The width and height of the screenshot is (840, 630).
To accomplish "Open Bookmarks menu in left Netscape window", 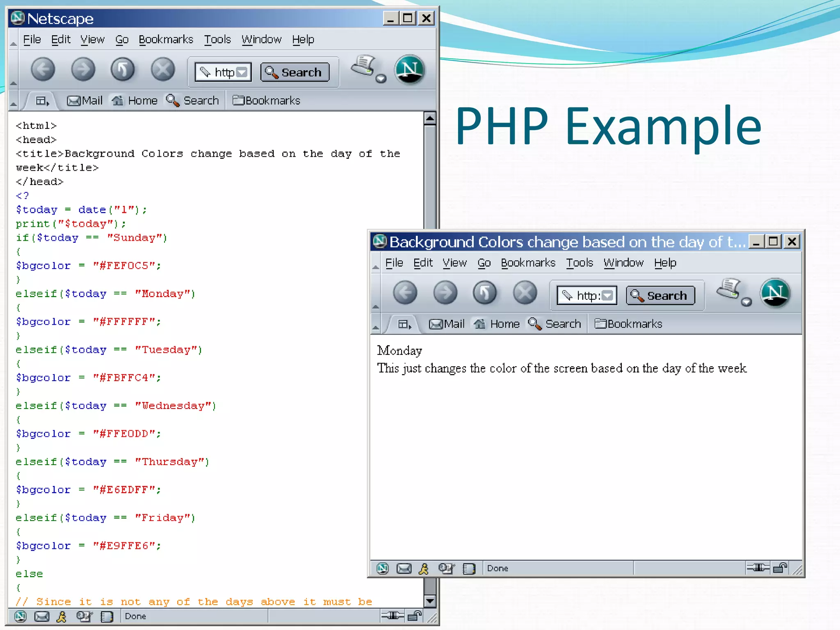I will [166, 40].
